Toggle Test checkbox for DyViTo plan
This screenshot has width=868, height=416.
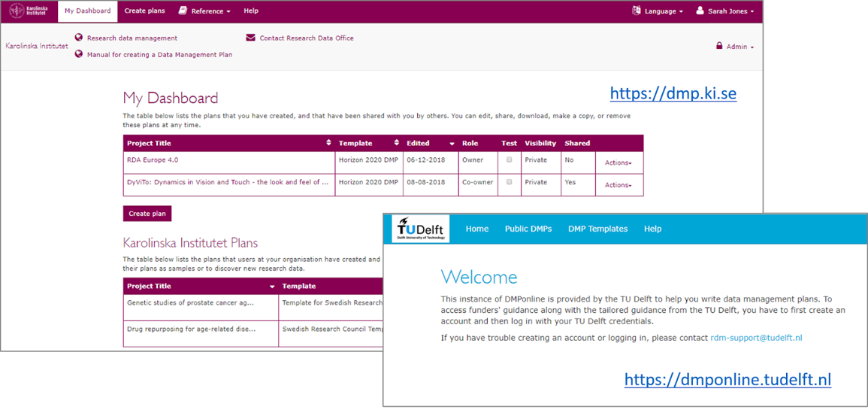pyautogui.click(x=509, y=182)
